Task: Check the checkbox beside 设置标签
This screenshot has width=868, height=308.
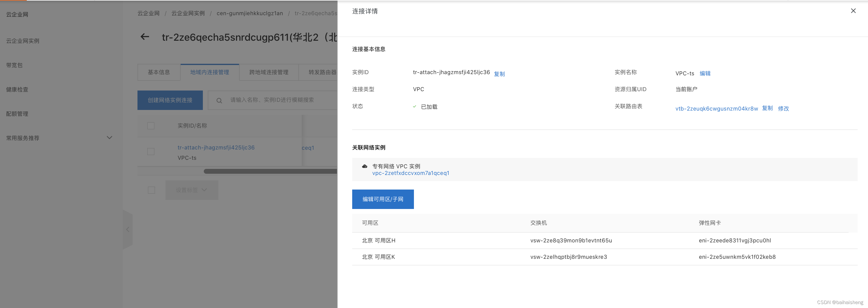Action: [x=151, y=190]
